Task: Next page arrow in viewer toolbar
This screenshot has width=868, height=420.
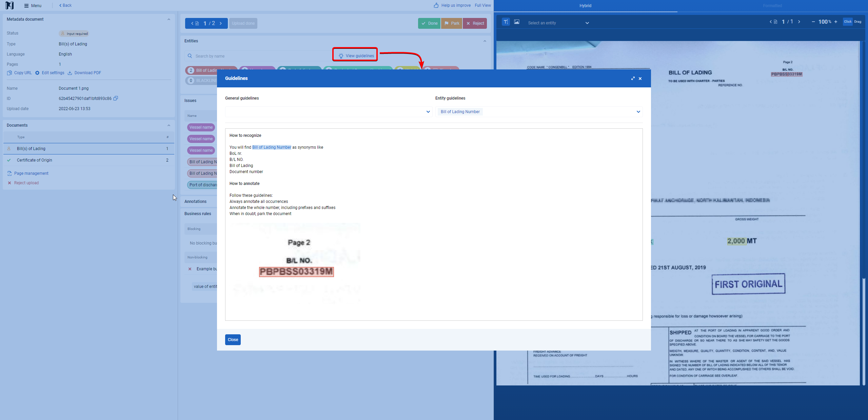Action: (799, 22)
